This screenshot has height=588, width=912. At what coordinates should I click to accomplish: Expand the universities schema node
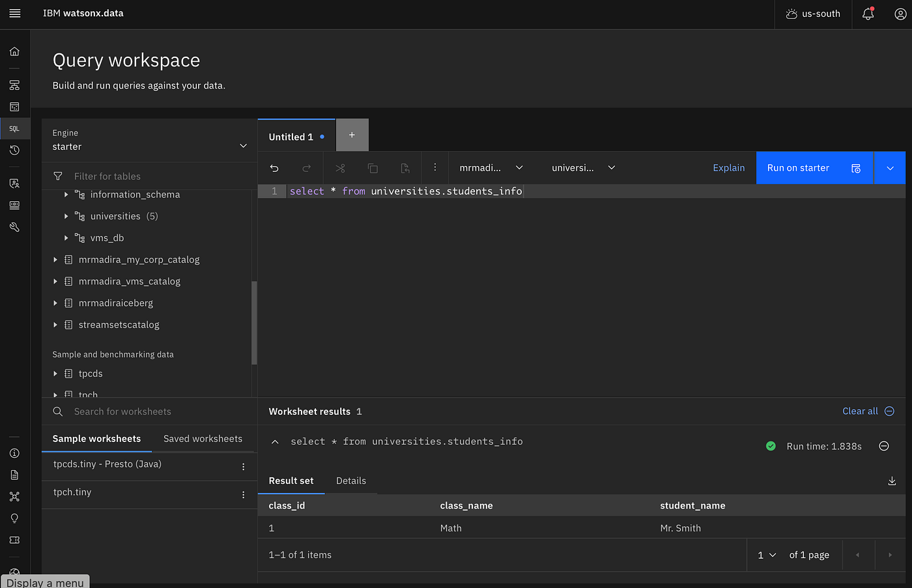tap(66, 216)
